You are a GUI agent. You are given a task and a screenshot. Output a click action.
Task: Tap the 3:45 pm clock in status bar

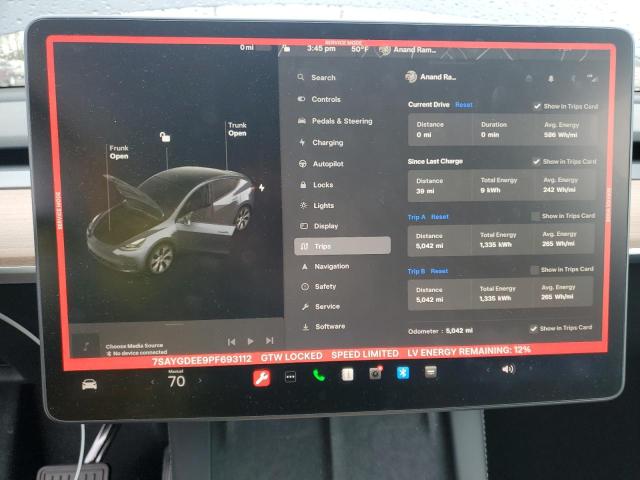(x=321, y=49)
